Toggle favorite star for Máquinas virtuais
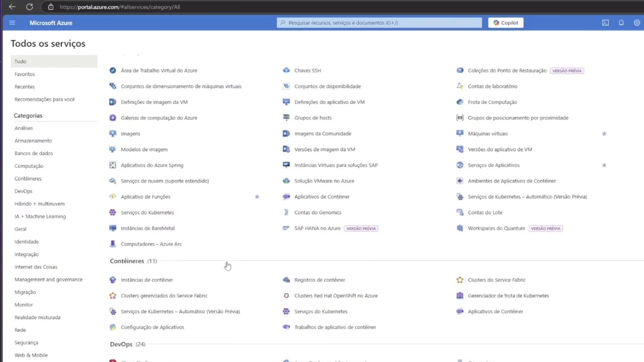 [604, 134]
